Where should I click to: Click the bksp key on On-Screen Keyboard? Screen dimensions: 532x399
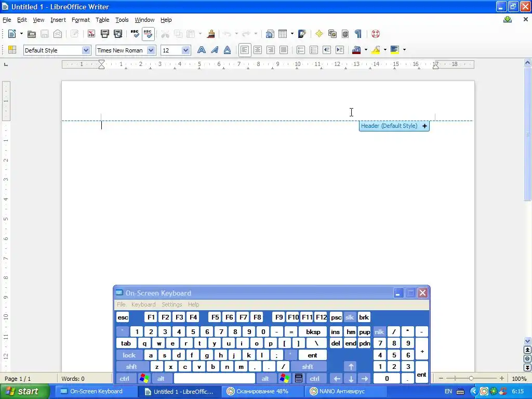pos(313,332)
